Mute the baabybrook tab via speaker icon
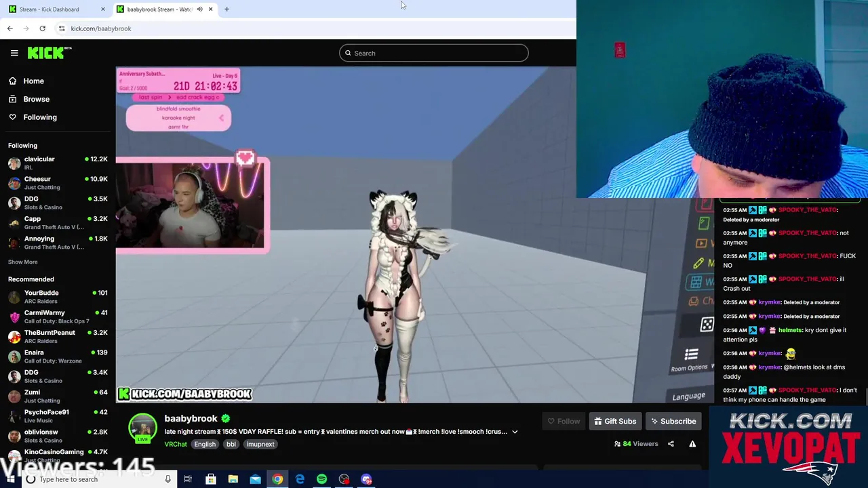The height and width of the screenshot is (488, 868). pyautogui.click(x=199, y=9)
